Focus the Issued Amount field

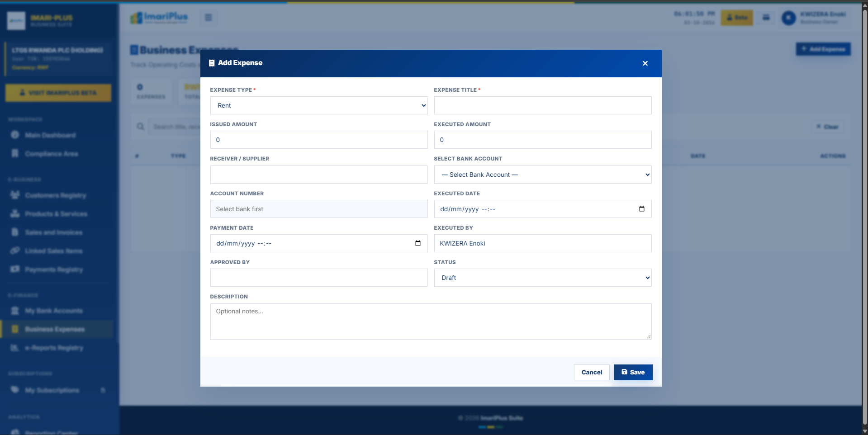pos(319,140)
